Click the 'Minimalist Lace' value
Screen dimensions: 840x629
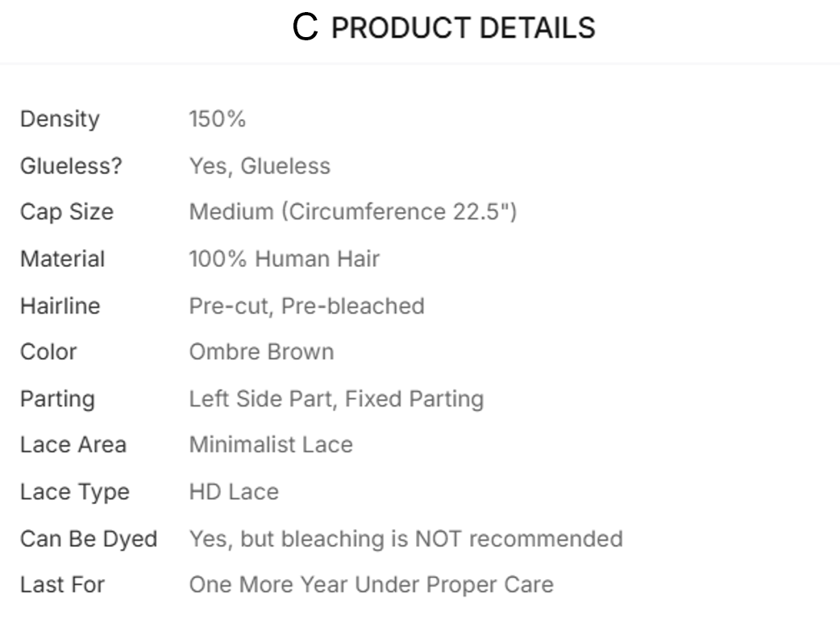[x=271, y=444]
